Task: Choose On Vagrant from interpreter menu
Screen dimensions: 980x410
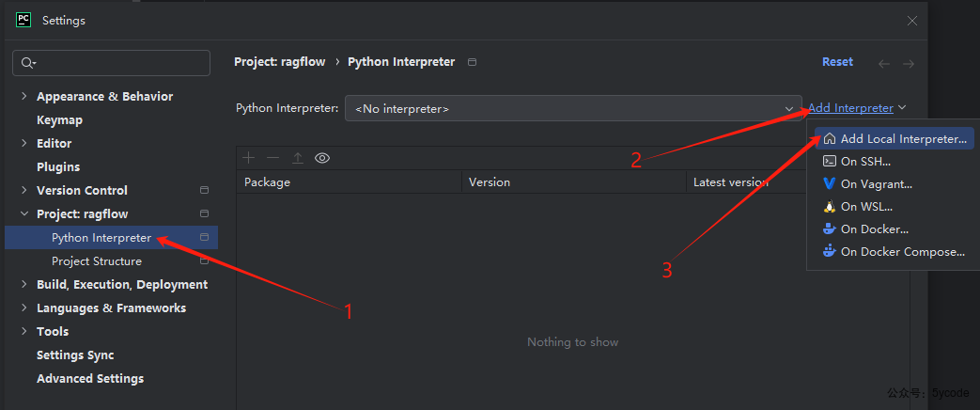Action: (894, 183)
